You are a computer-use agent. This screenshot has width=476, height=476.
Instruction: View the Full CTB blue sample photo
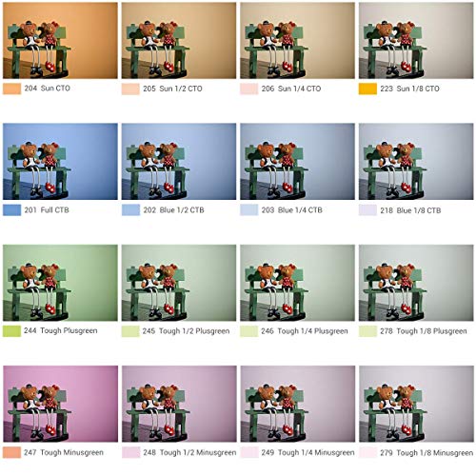(x=60, y=162)
